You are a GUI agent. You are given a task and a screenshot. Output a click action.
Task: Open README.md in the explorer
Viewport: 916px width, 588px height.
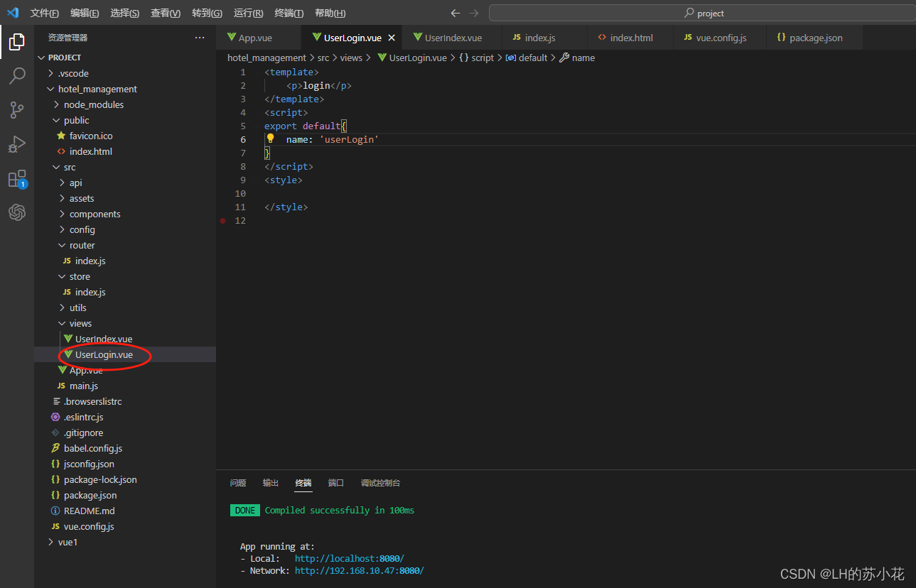pos(125,511)
